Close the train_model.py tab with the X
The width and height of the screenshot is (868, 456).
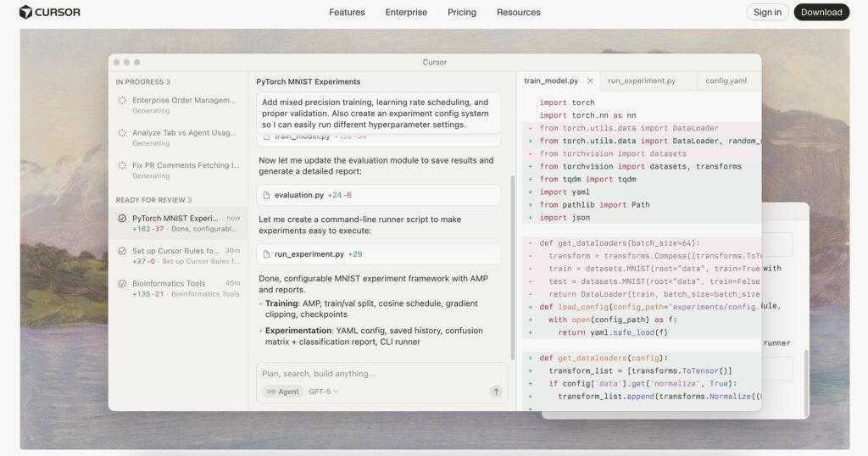pyautogui.click(x=590, y=81)
